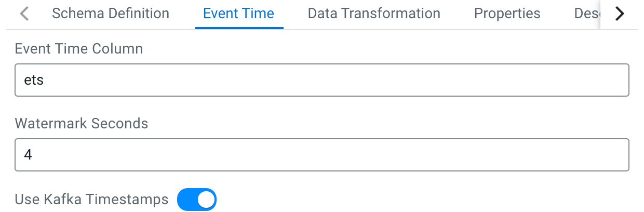Focus the Event Time Column input field
The image size is (644, 212).
(322, 80)
